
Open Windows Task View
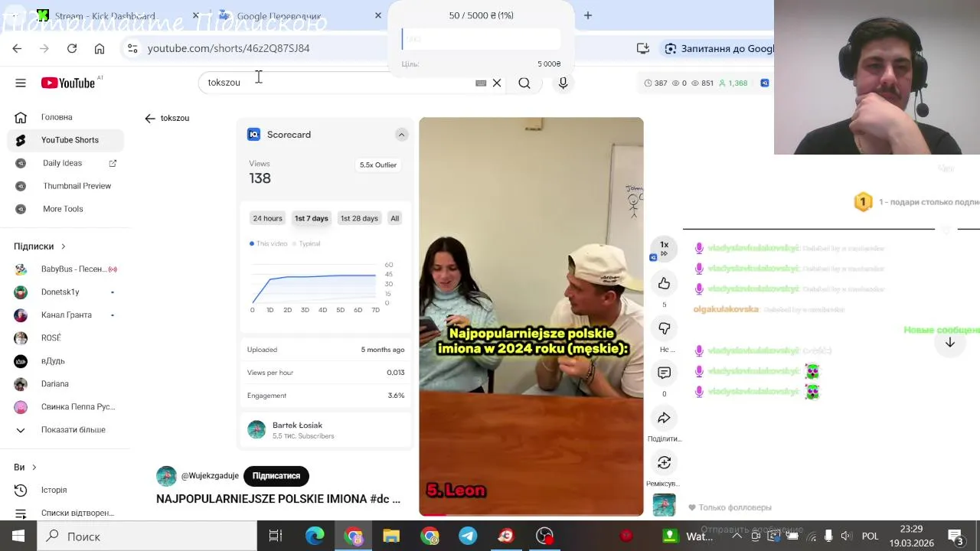coord(276,536)
